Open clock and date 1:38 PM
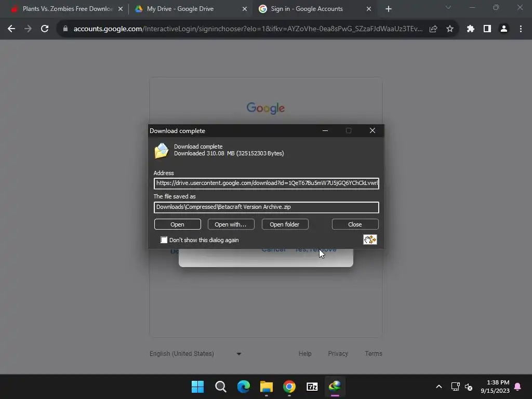This screenshot has width=532, height=399. [495, 387]
